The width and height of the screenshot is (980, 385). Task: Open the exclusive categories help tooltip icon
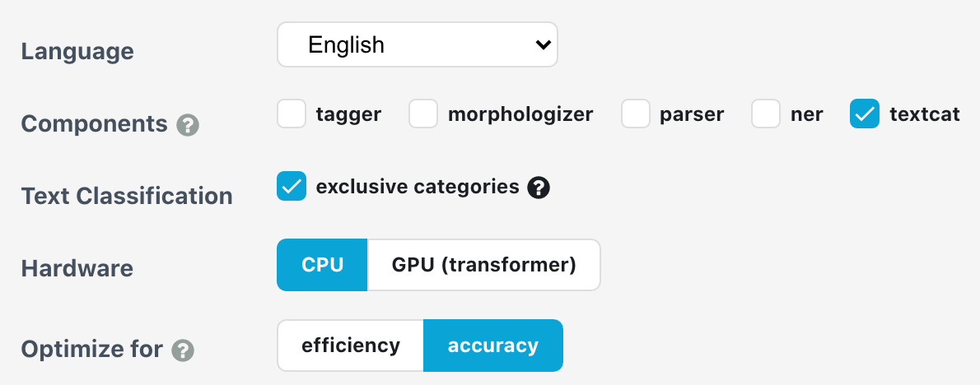[539, 188]
